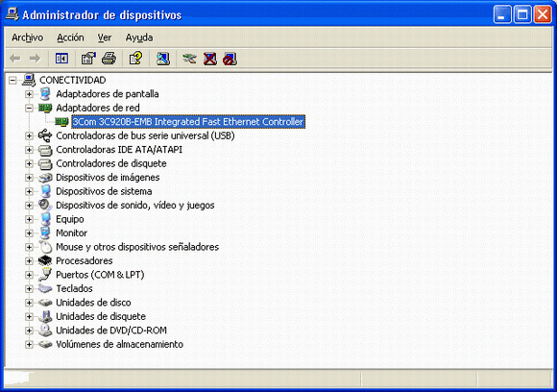
Task: Click the Procesadores chip icon
Action: point(45,260)
